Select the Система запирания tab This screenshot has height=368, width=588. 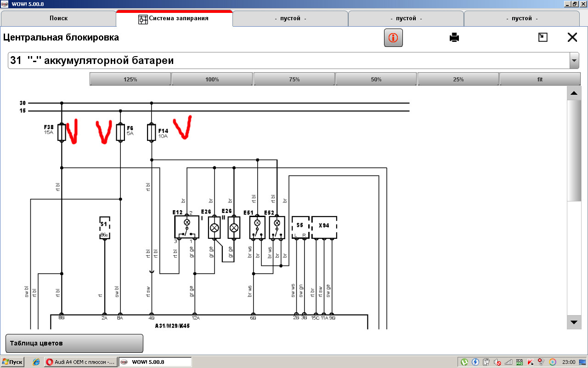(174, 18)
